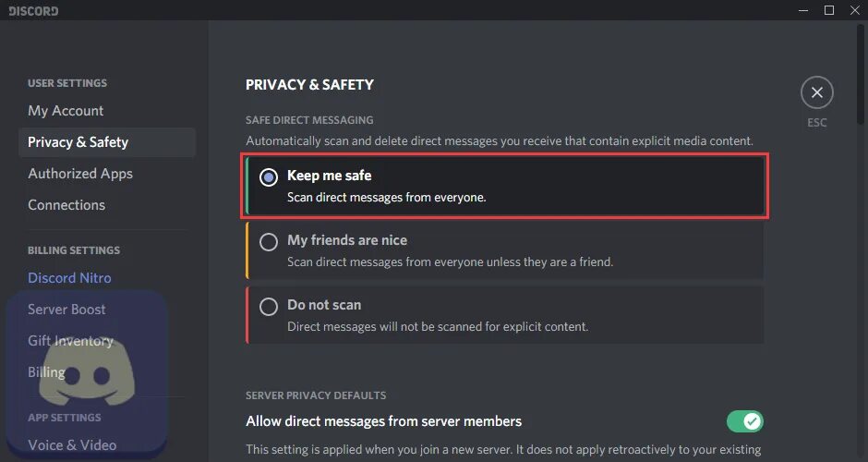
Task: Click the ESC label under close icon
Action: point(816,123)
